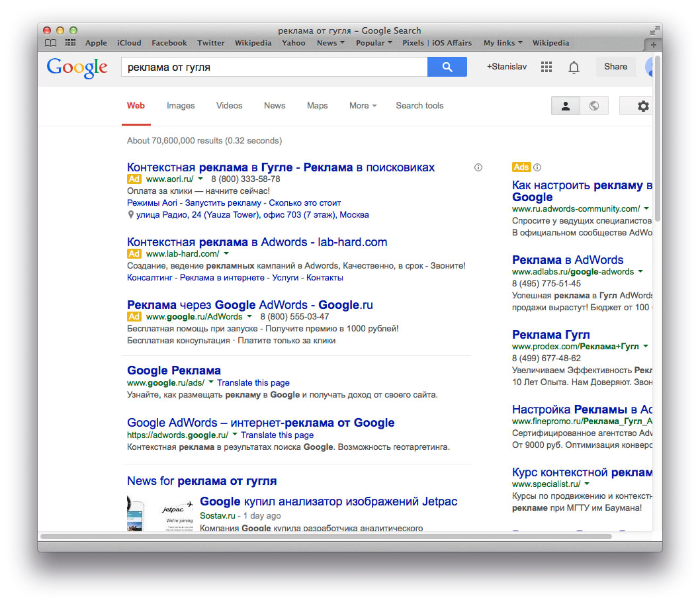The height and width of the screenshot is (604, 700).
Task: Open the Apple bookmark
Action: 96,43
